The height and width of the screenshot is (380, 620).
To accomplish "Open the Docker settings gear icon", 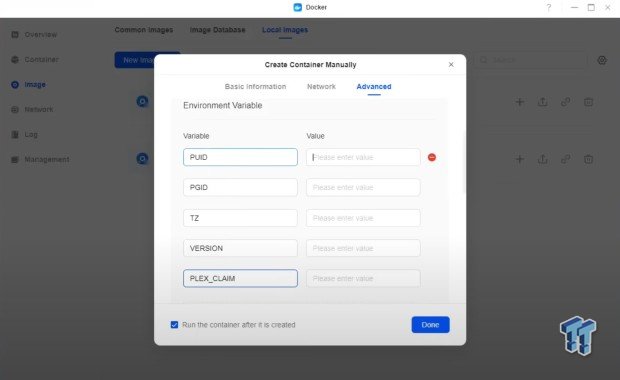I will click(602, 60).
